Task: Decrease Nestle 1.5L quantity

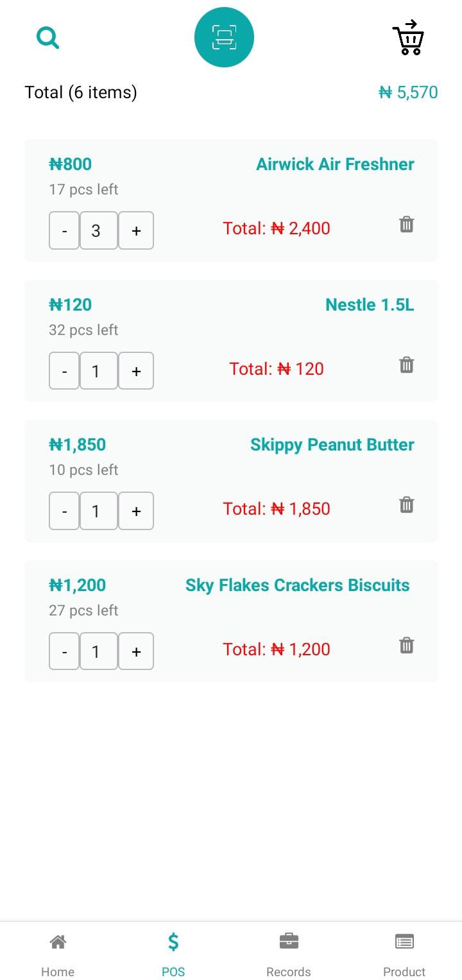Action: point(64,371)
